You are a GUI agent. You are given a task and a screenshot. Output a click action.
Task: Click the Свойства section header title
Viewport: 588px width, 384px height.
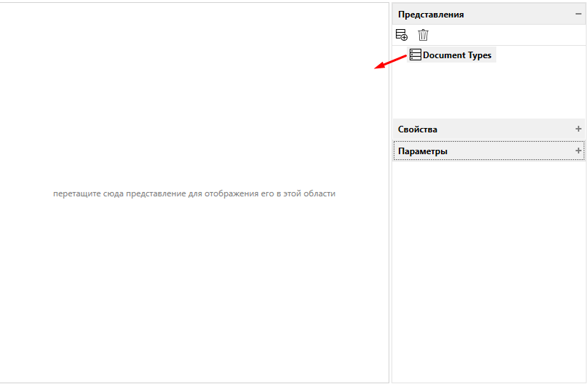(x=418, y=129)
